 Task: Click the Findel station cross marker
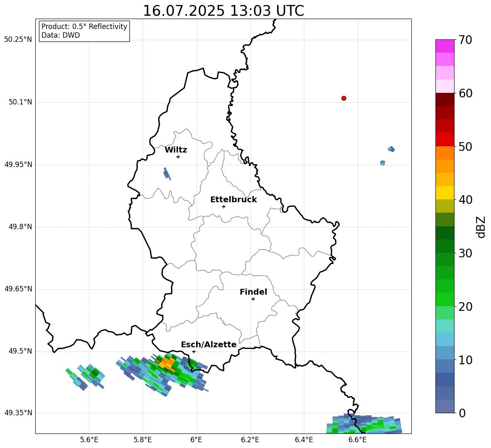click(253, 299)
